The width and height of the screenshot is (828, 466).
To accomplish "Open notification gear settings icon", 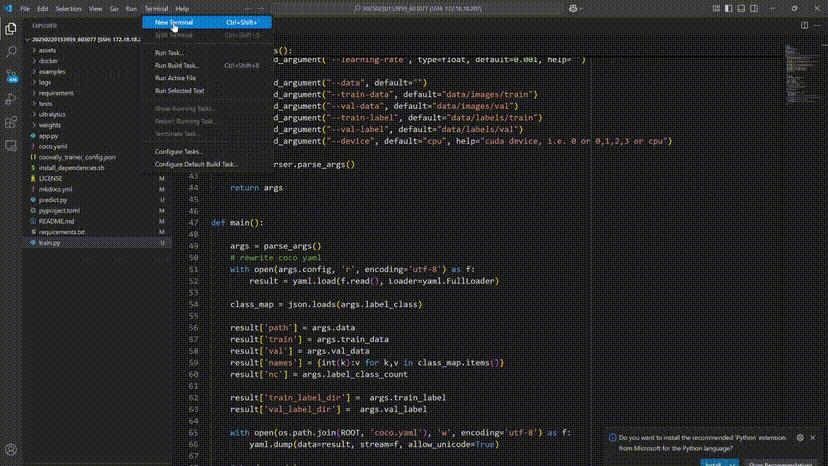I will [801, 437].
